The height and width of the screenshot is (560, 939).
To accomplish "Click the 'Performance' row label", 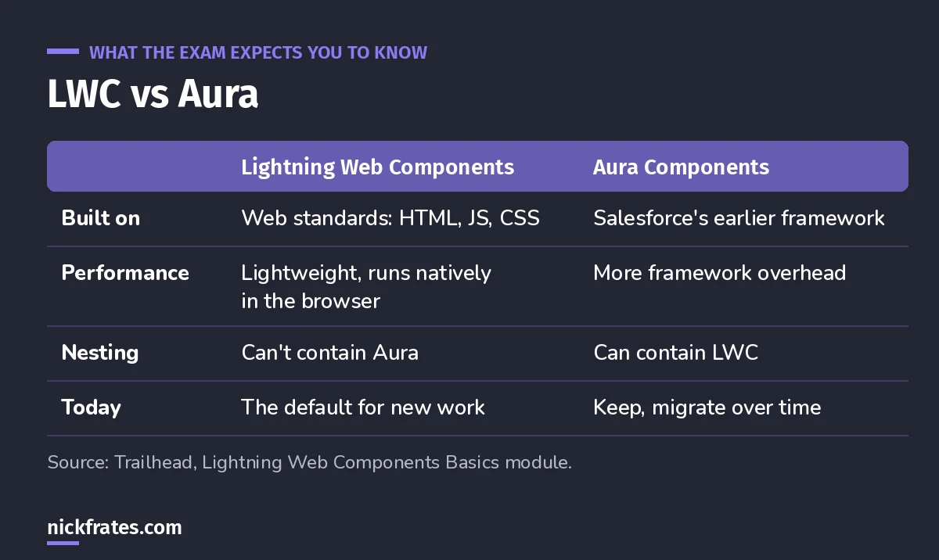I will (125, 273).
